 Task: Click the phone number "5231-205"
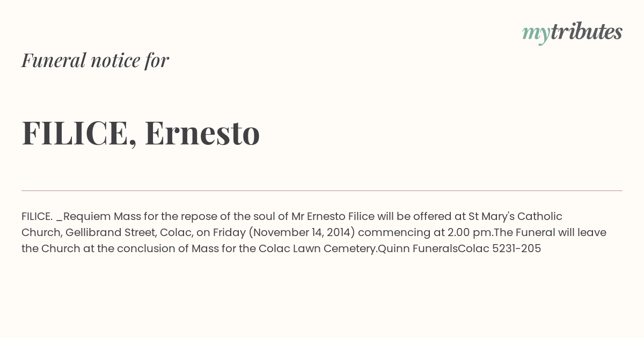coord(516,248)
